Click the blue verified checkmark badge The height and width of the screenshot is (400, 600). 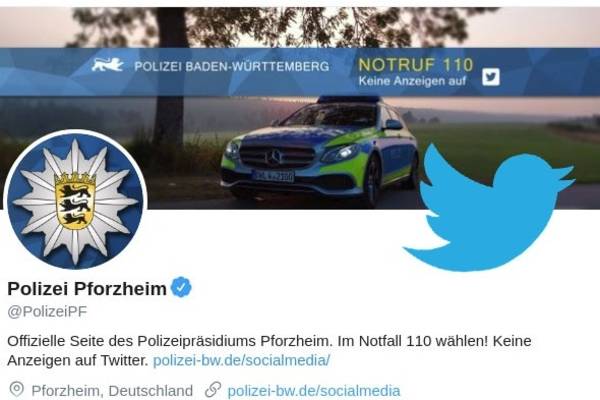[181, 287]
